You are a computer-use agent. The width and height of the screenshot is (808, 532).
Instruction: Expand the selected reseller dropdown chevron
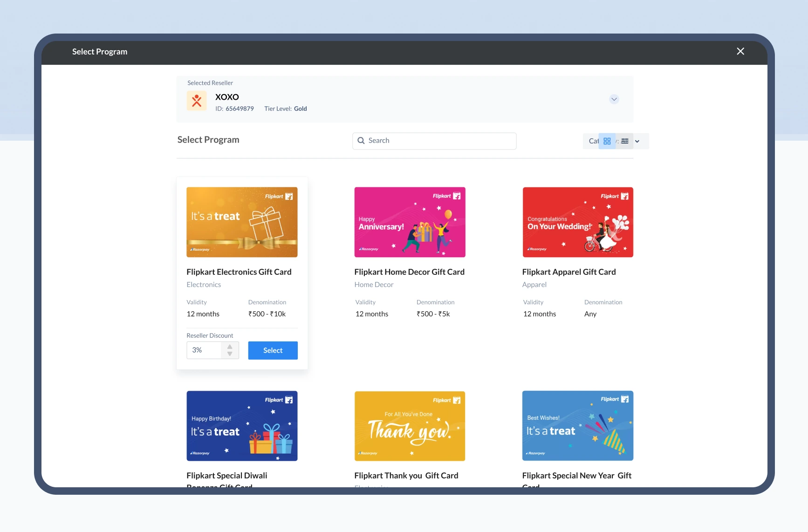(x=614, y=99)
